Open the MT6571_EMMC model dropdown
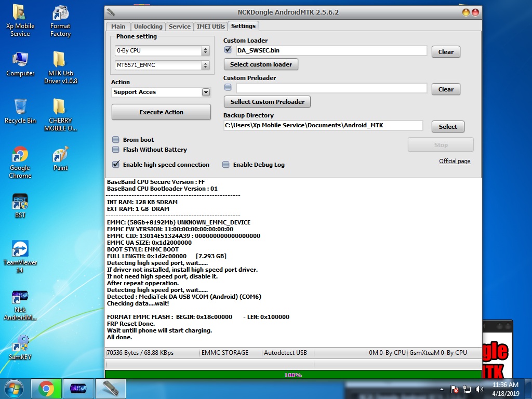Screen dimensions: 532x399 [162, 65]
